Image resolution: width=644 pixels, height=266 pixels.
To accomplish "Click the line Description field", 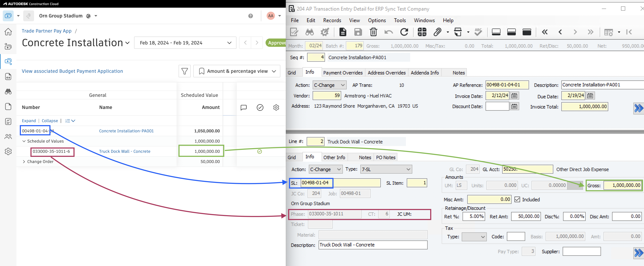I will click(373, 245).
